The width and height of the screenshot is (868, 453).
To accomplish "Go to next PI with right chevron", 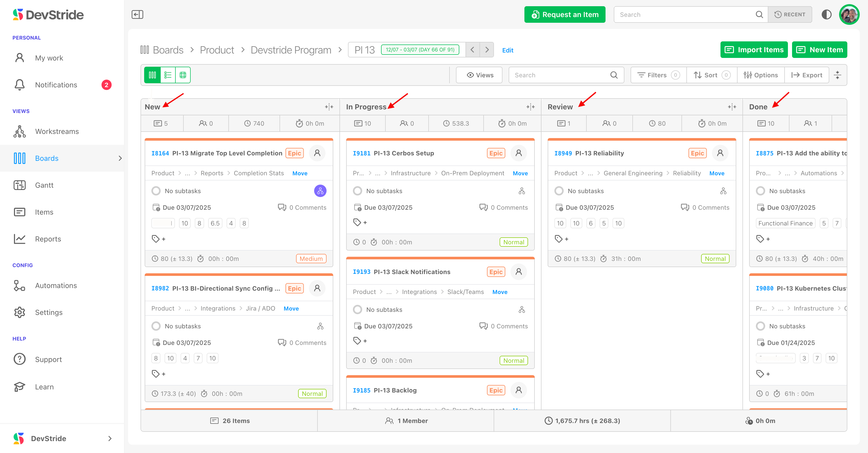I will (486, 50).
